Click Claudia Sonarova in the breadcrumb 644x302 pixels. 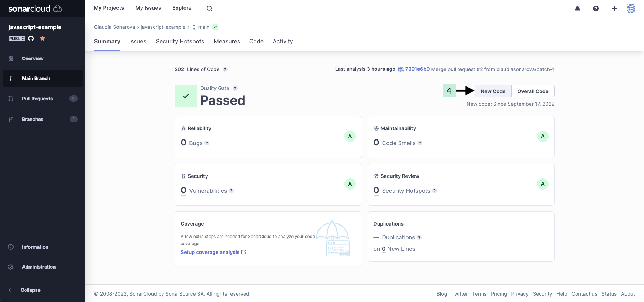point(114,27)
